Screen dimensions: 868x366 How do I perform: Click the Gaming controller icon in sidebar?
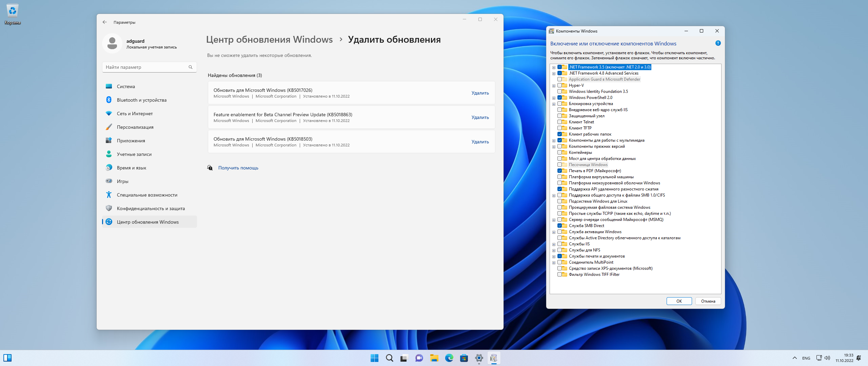(x=109, y=181)
